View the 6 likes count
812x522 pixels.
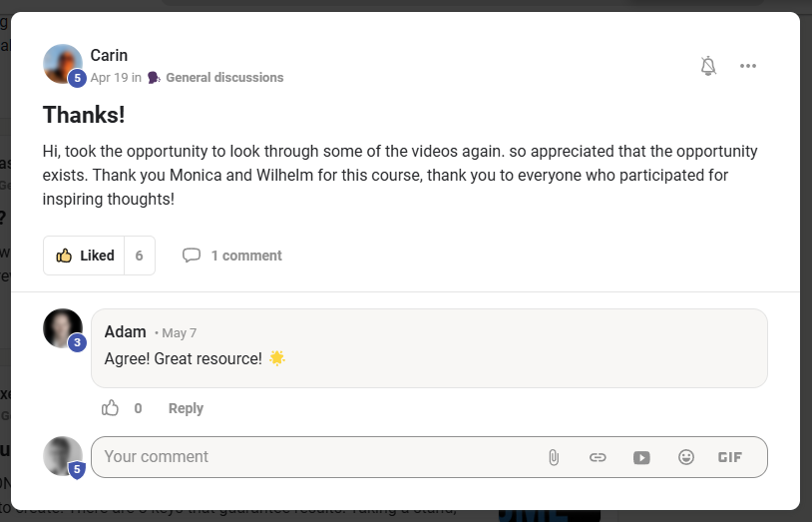(140, 256)
